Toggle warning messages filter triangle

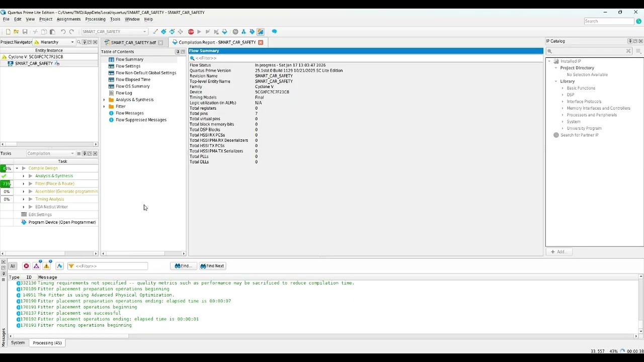click(x=46, y=266)
